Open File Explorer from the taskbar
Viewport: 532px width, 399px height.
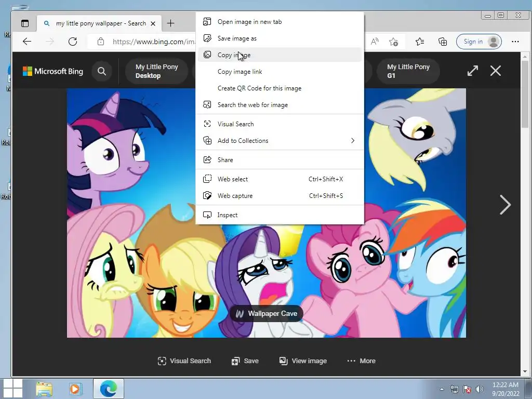(x=44, y=389)
